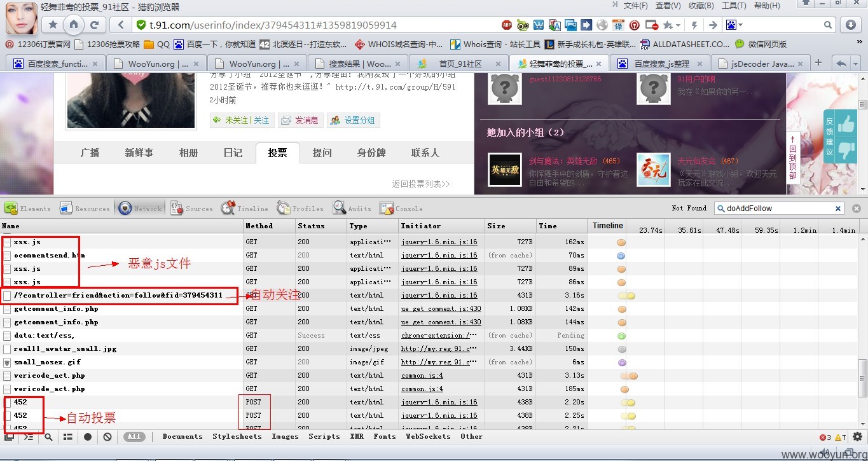
Task: Open the Resources panel in DevTools
Action: click(85, 209)
